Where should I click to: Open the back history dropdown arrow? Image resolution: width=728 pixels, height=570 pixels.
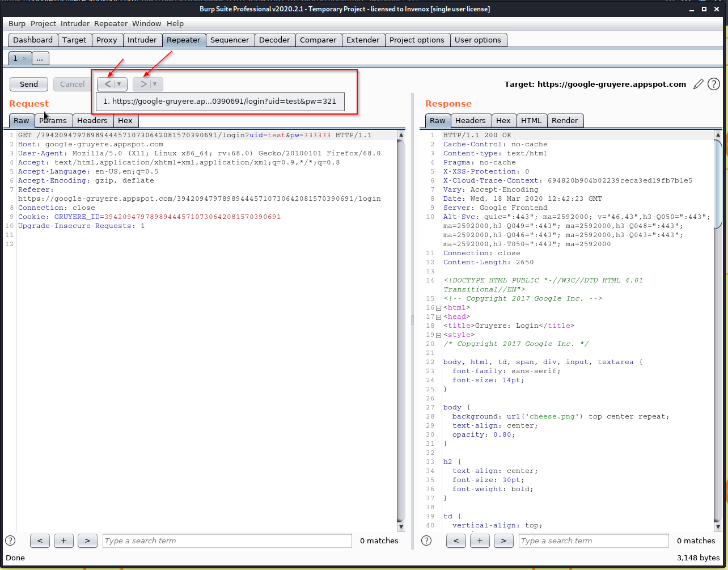pos(120,84)
